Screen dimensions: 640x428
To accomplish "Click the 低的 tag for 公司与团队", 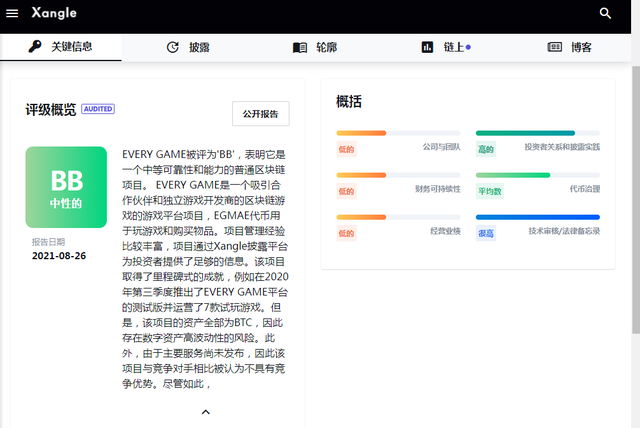I will [x=347, y=149].
